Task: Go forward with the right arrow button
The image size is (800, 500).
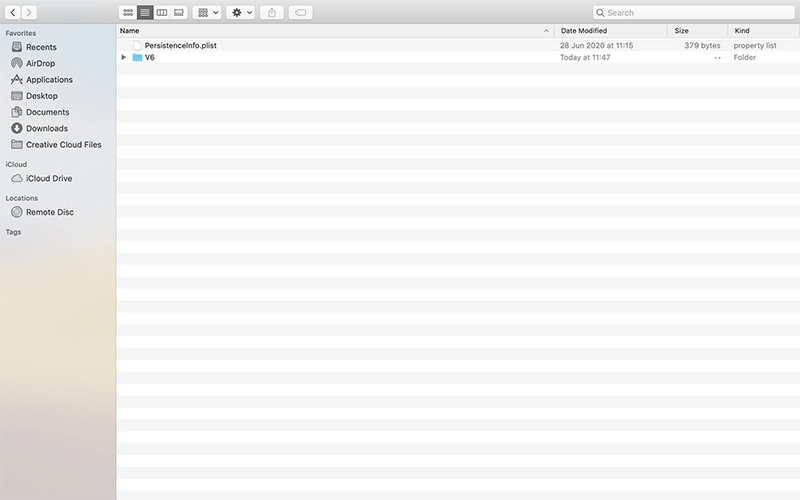Action: [29, 12]
